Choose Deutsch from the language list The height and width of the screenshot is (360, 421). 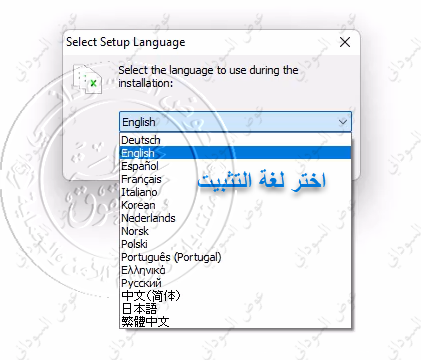(235, 140)
